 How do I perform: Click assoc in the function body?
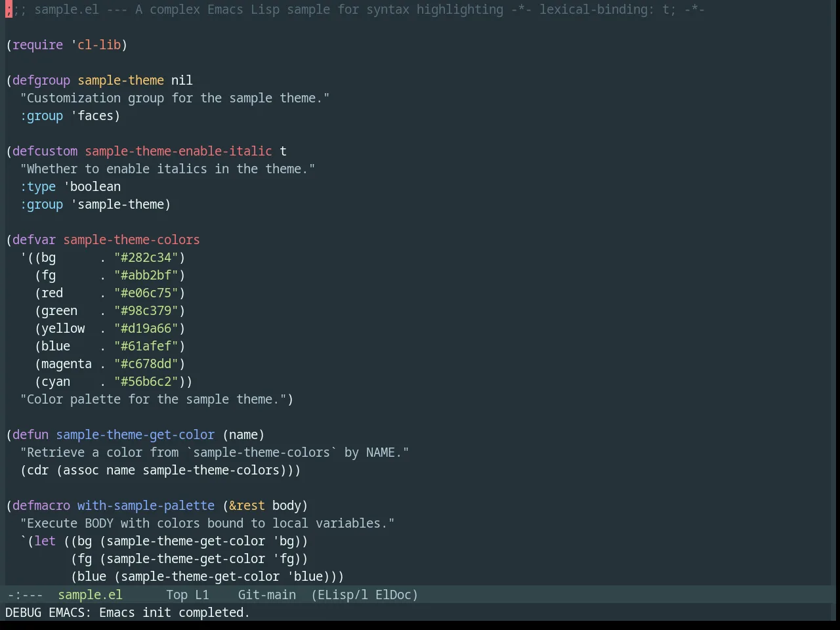(x=81, y=470)
